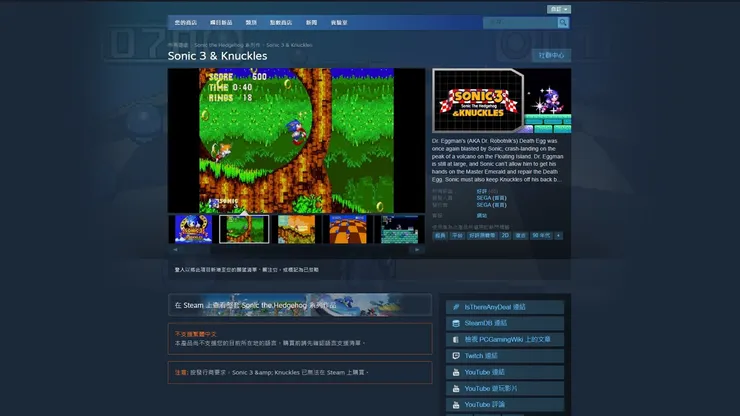740x416 pixels.
Task: Open 檢視 PCGamingWiki 上的文章 button
Action: tap(505, 340)
